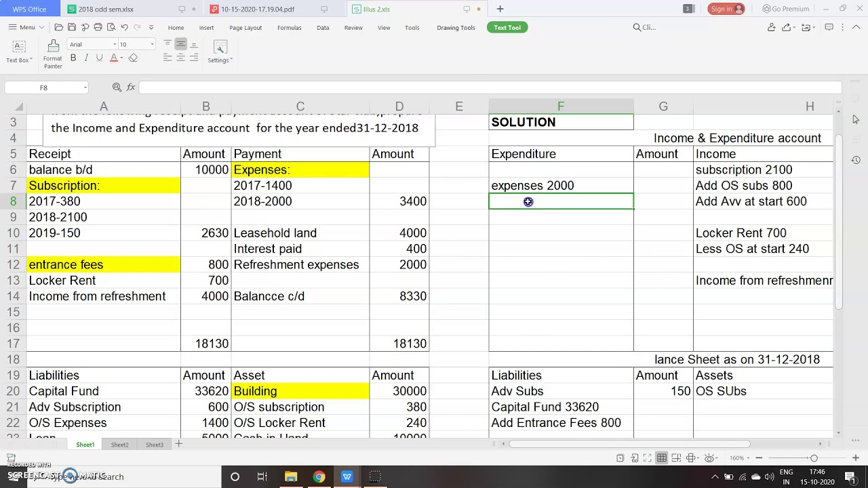Image resolution: width=868 pixels, height=488 pixels.
Task: Click the print icon in quick access
Action: 98,27
